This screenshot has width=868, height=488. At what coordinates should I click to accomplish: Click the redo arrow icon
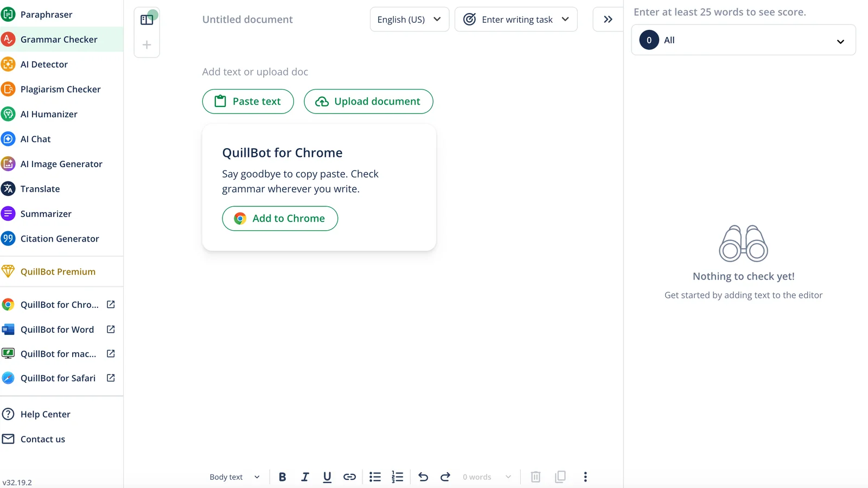click(x=445, y=477)
